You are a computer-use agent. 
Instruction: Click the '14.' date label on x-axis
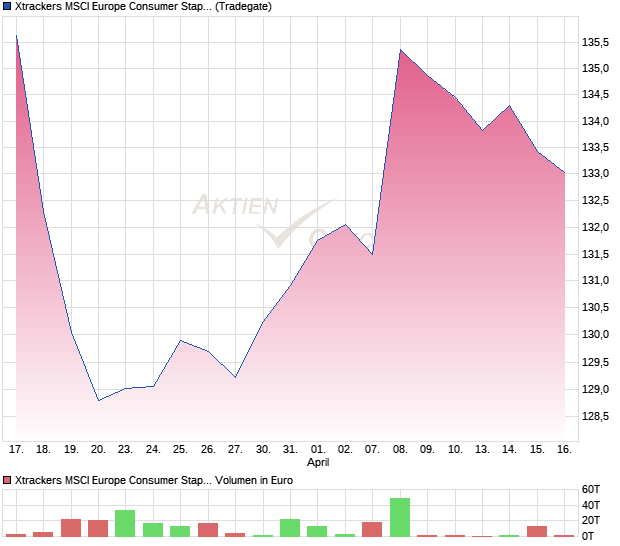click(x=509, y=450)
